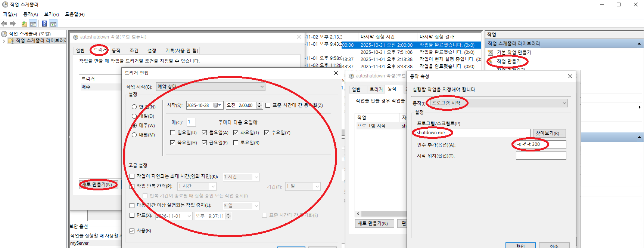Toggle the show/hide console tree icon
The image size is (644, 248).
[x=33, y=24]
